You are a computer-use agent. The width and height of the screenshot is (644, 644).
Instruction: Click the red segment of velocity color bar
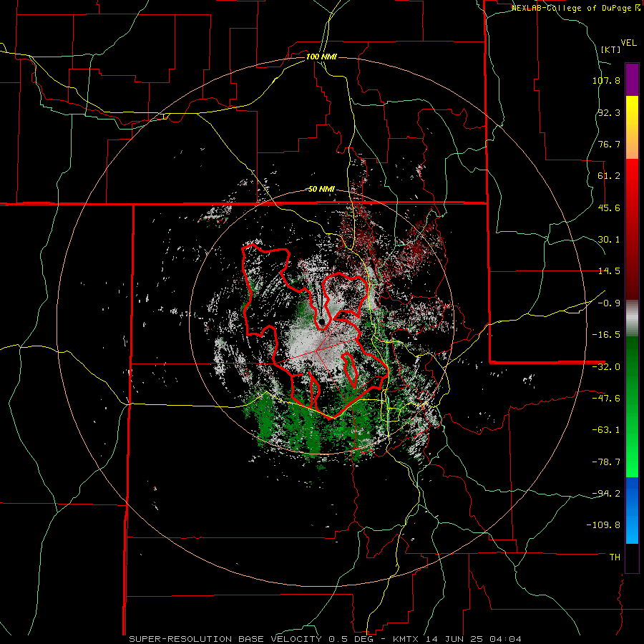632,229
